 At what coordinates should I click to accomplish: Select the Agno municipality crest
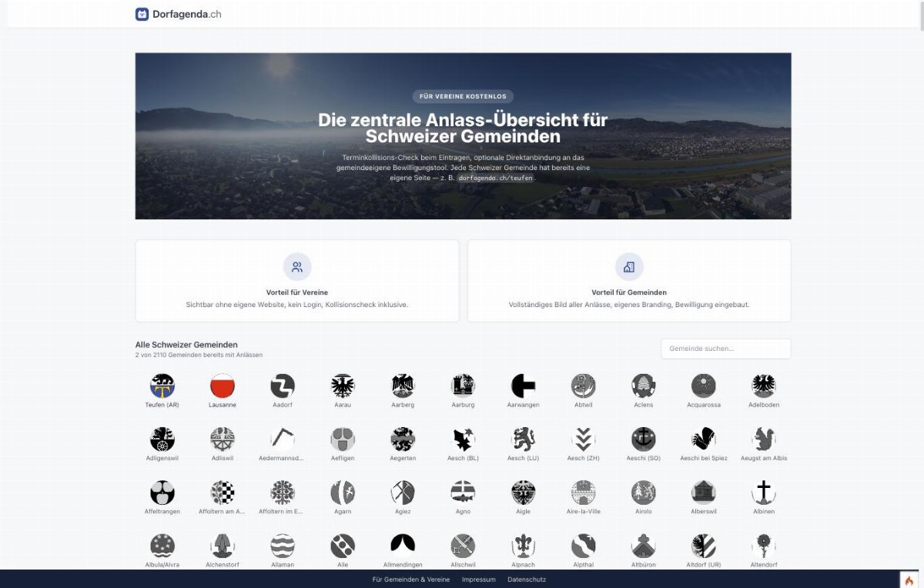[x=463, y=493]
